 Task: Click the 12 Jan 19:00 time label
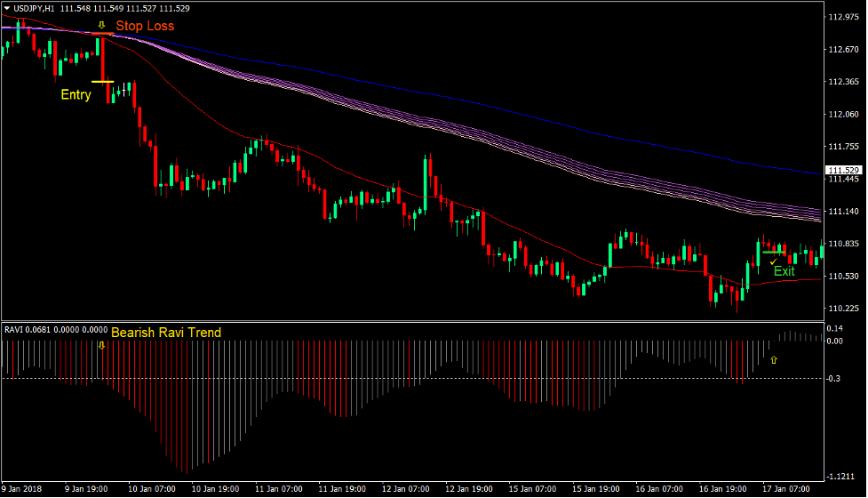469,489
